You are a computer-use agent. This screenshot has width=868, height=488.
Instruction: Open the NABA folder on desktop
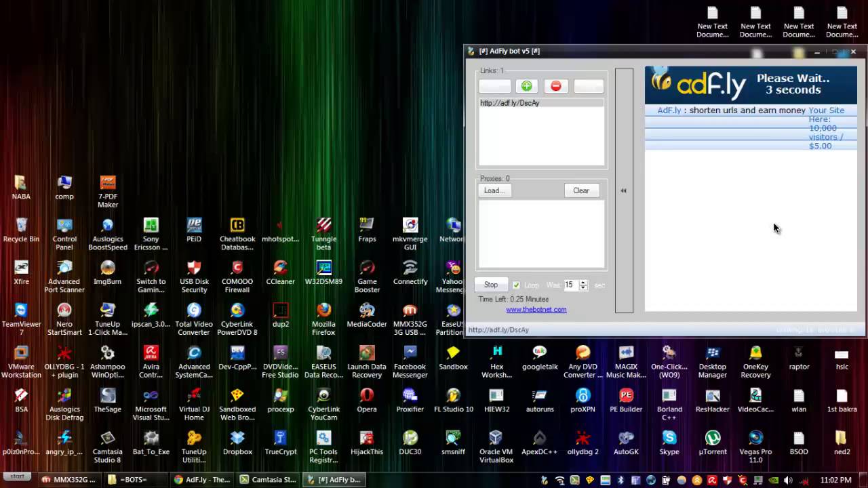coord(21,188)
